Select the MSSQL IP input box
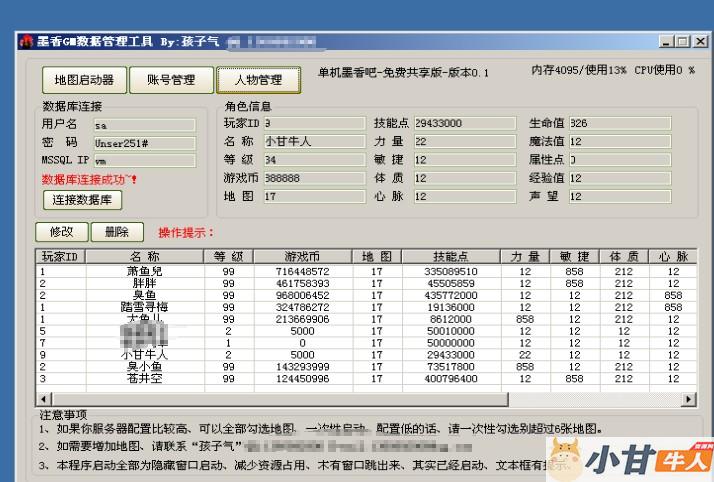Viewport: 714px width, 482px height. 144,159
